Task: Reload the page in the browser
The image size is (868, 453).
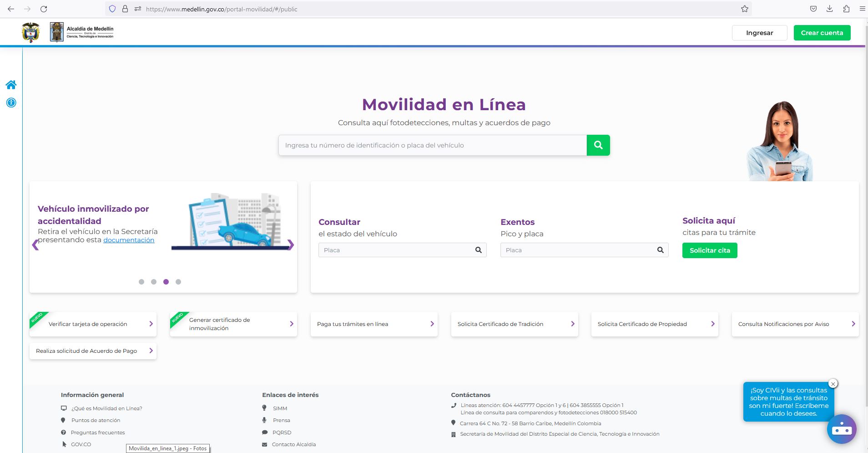Action: tap(44, 9)
